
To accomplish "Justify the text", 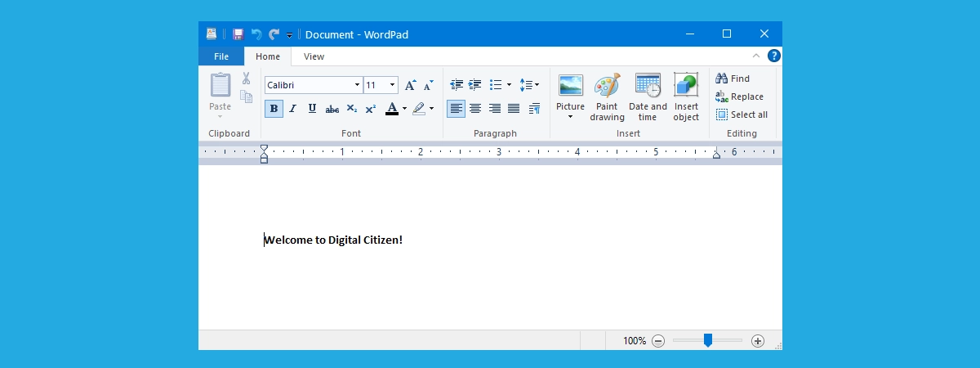I will [514, 108].
